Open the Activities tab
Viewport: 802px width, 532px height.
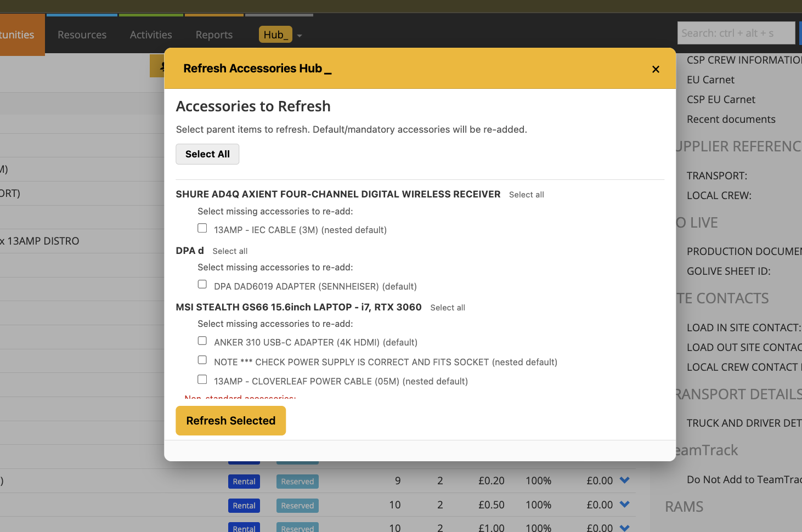coord(150,35)
